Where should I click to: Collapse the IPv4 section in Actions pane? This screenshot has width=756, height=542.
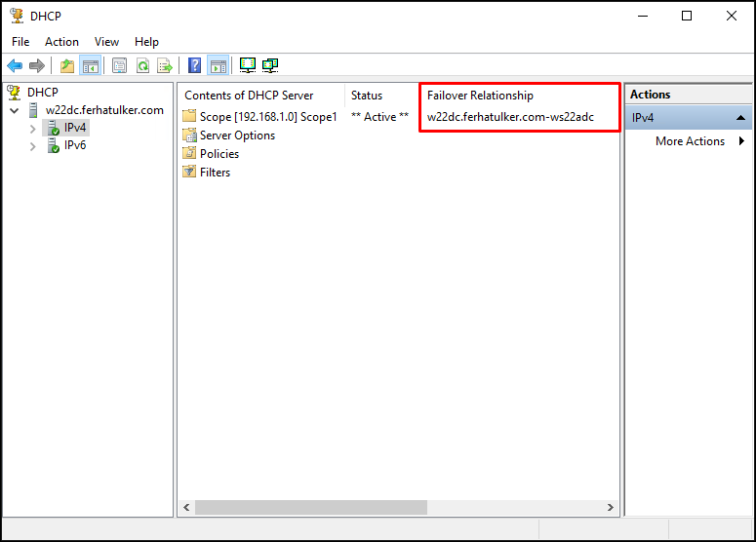coord(740,118)
